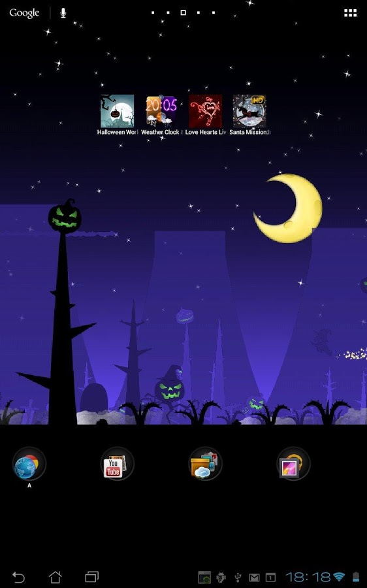Switch to the last home screen page dot
This screenshot has height=588, width=367.
point(214,13)
